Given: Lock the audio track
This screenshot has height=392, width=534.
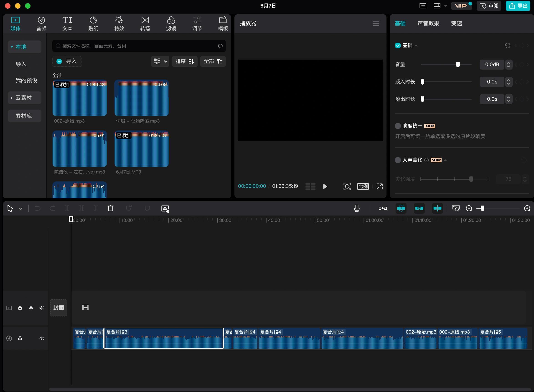Looking at the screenshot, I should coord(20,338).
